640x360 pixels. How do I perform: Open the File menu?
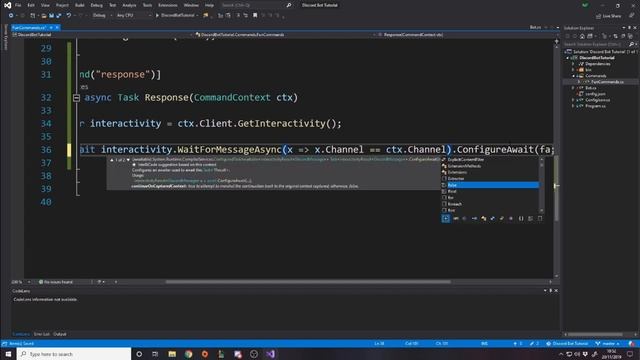point(18,5)
